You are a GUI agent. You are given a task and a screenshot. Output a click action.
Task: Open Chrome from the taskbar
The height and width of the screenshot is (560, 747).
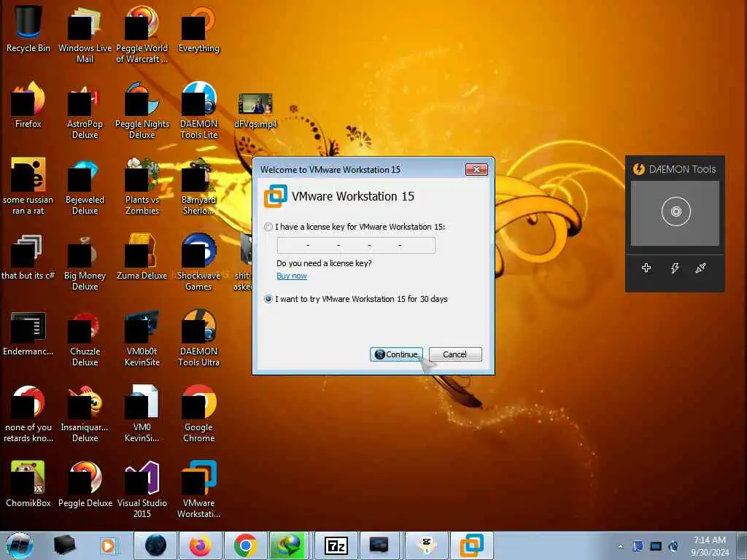[246, 545]
